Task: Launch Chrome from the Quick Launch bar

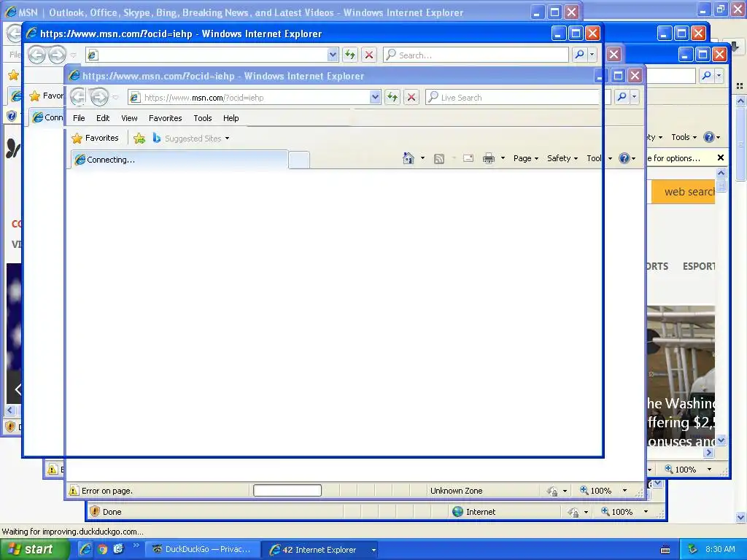Action: [102, 550]
